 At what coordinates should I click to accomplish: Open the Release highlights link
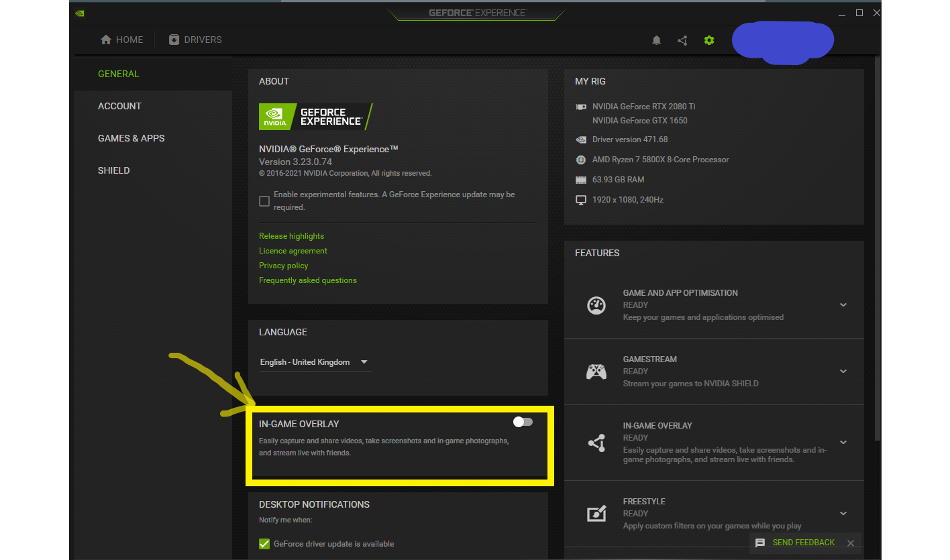tap(291, 236)
